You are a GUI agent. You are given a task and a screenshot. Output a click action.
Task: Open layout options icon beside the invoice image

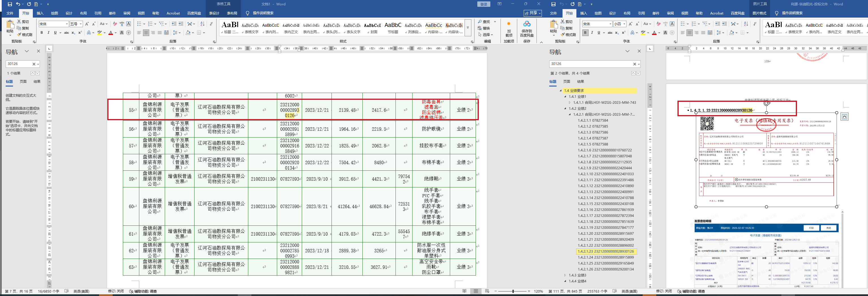[x=845, y=117]
